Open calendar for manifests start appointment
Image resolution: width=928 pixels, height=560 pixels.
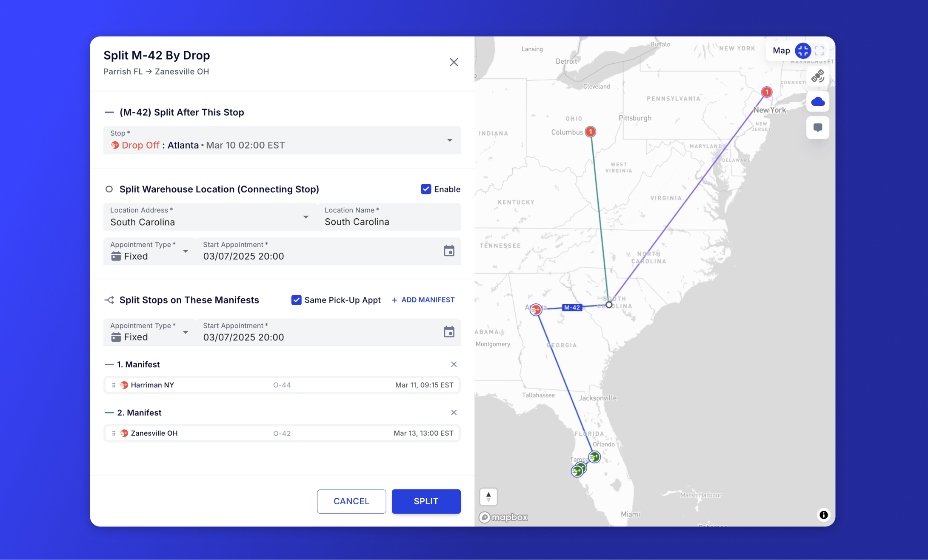[x=449, y=331]
